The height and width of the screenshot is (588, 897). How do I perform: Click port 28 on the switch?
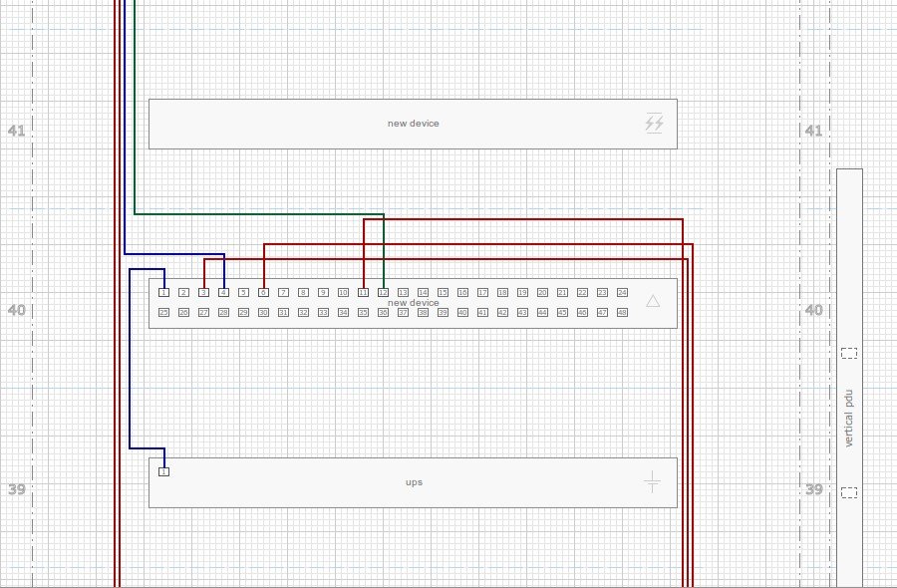pos(223,312)
